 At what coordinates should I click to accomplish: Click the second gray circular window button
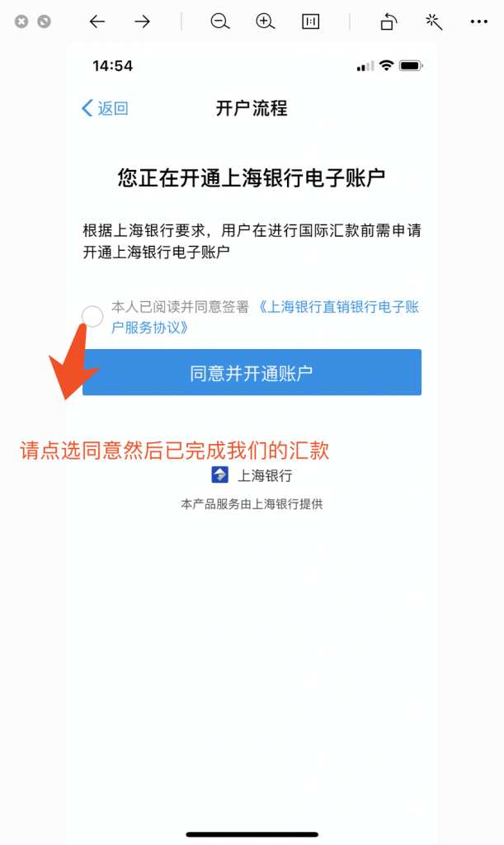coord(45,21)
